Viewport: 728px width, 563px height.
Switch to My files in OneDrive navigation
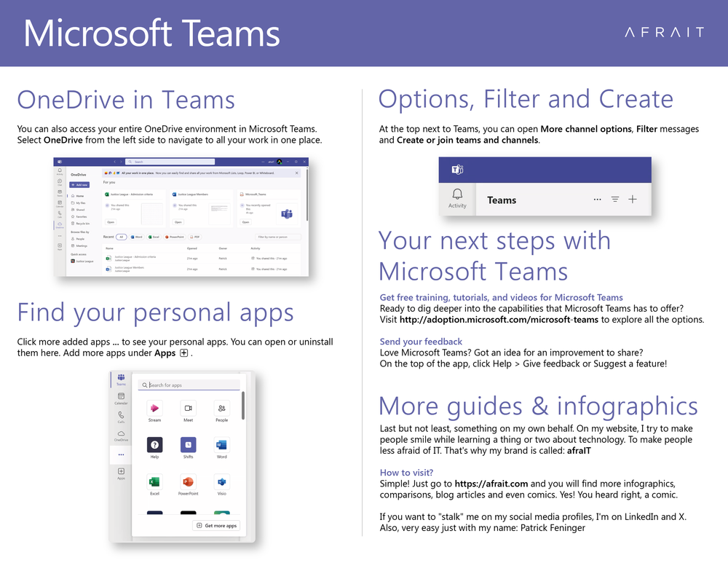point(80,203)
